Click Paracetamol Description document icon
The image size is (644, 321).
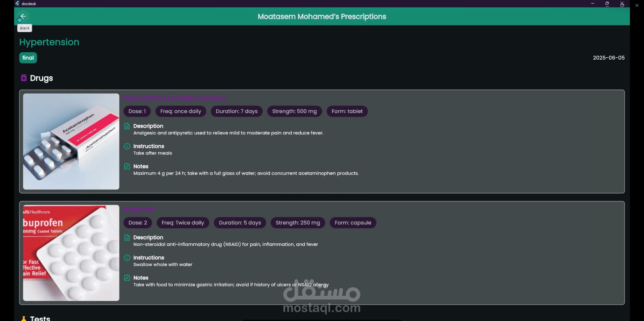coord(127,126)
